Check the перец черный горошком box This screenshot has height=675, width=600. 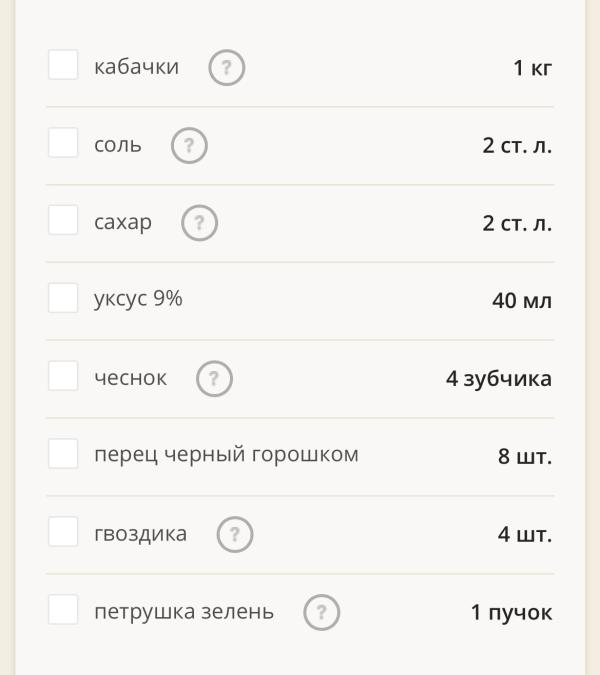[63, 454]
